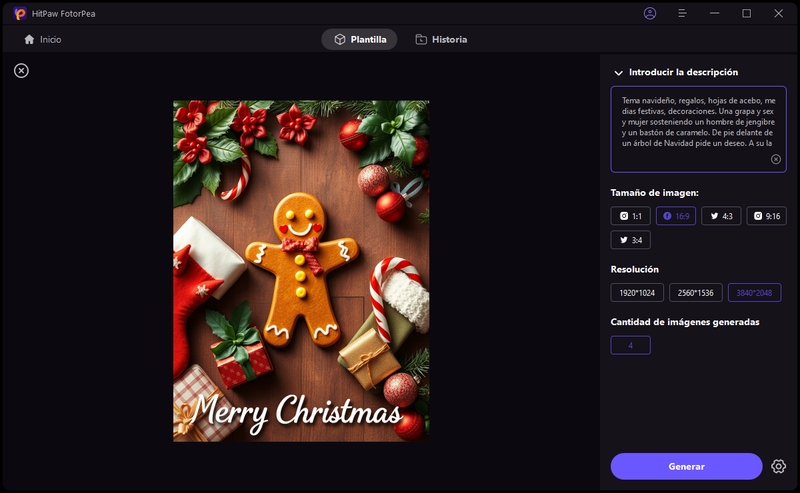Choose 3:4 image size option
The image size is (800, 493).
click(630, 240)
